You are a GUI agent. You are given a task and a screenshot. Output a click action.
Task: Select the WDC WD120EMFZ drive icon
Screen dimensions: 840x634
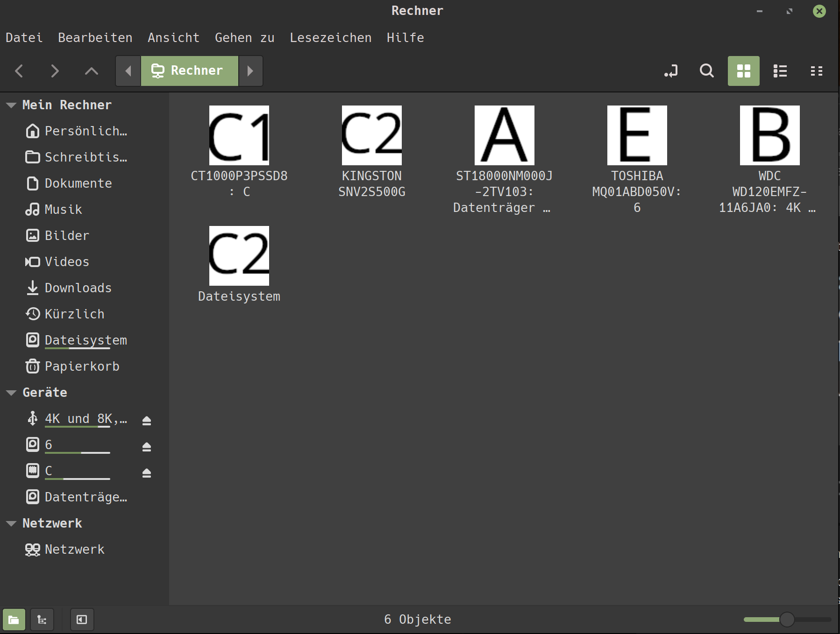click(770, 135)
